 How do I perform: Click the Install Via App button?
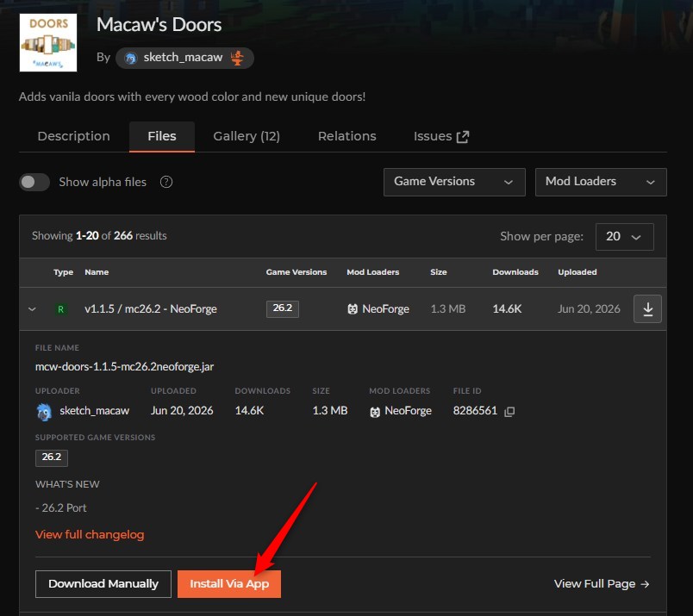coord(229,584)
